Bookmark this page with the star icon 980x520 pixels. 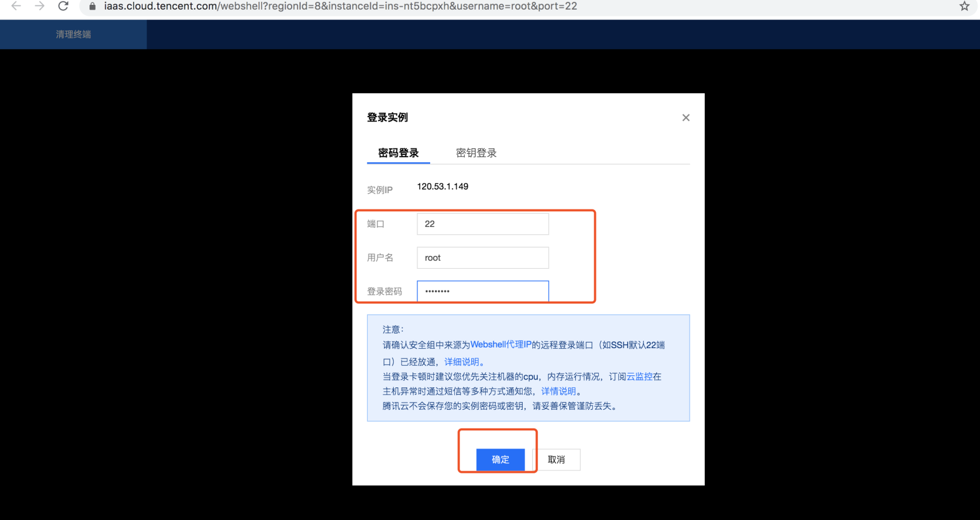pyautogui.click(x=964, y=6)
